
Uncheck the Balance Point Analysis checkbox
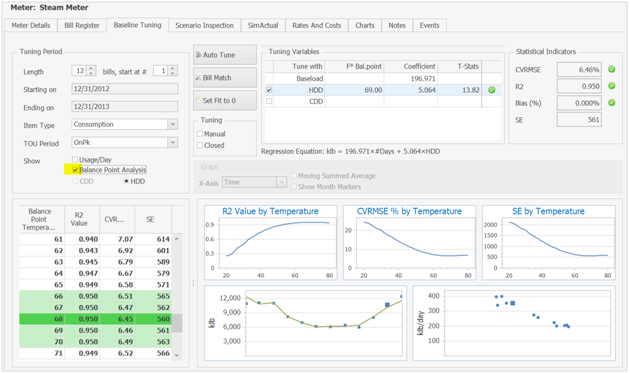pyautogui.click(x=75, y=170)
